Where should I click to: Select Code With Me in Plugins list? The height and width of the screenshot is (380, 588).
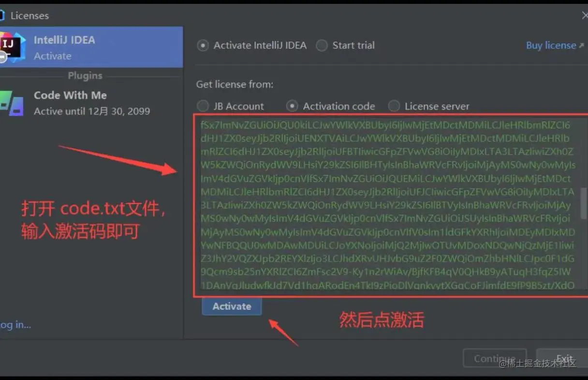pyautogui.click(x=91, y=103)
